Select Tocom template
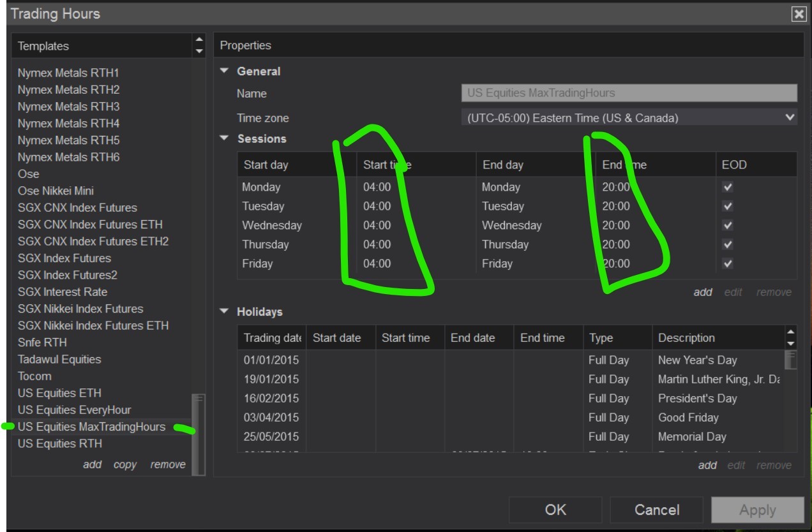 coord(34,376)
